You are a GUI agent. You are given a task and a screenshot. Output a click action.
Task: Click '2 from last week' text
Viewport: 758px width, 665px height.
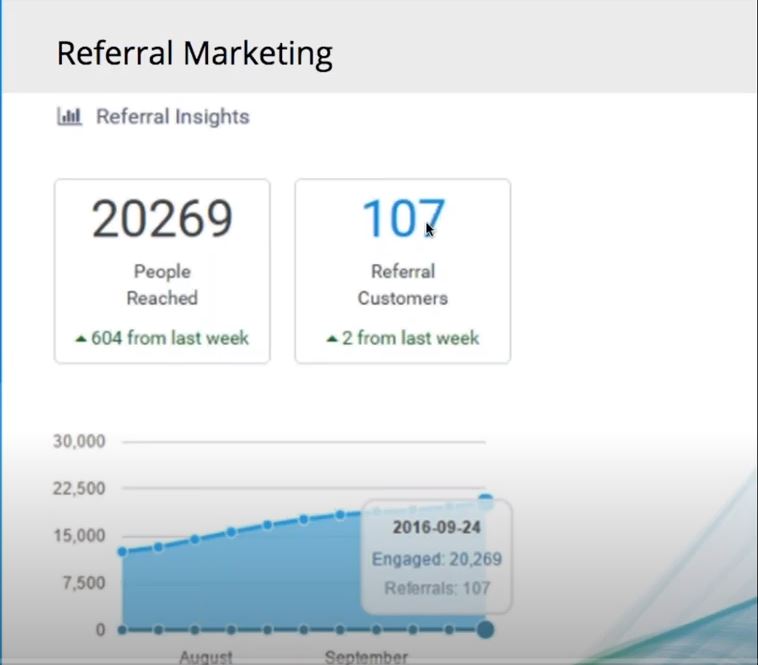point(410,338)
